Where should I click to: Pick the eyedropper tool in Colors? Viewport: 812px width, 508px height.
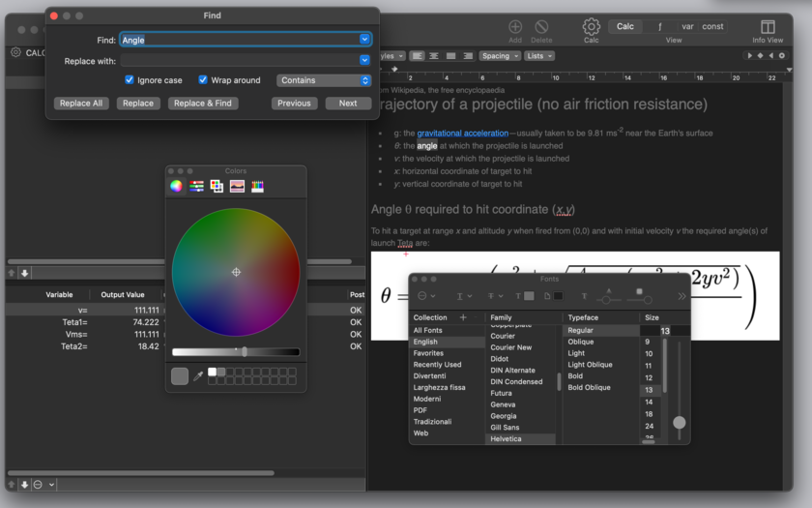[198, 376]
